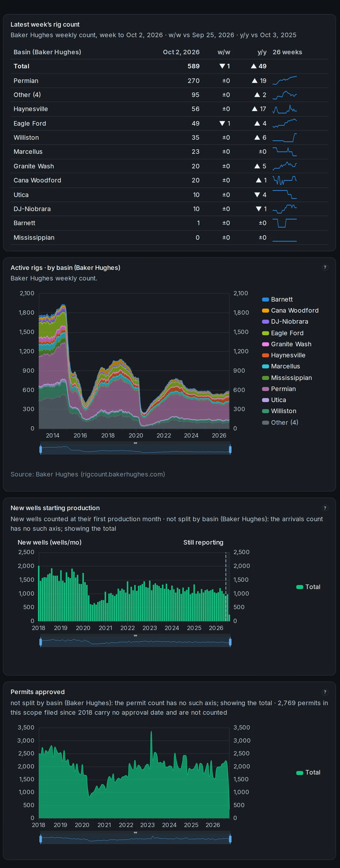340x868 pixels.
Task: Grab right zoom handle of Permits chart
Action: click(x=230, y=839)
